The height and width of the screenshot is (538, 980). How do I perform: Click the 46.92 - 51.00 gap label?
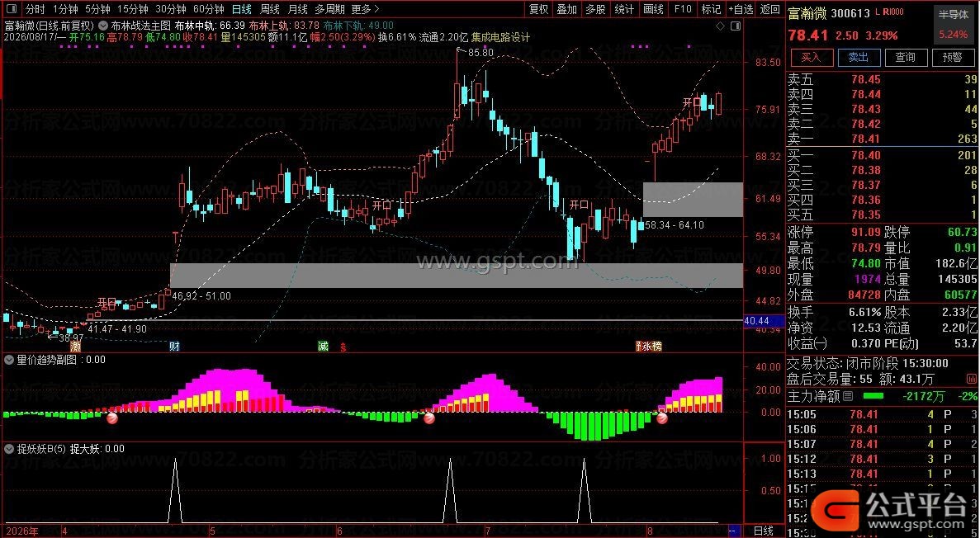(x=201, y=296)
